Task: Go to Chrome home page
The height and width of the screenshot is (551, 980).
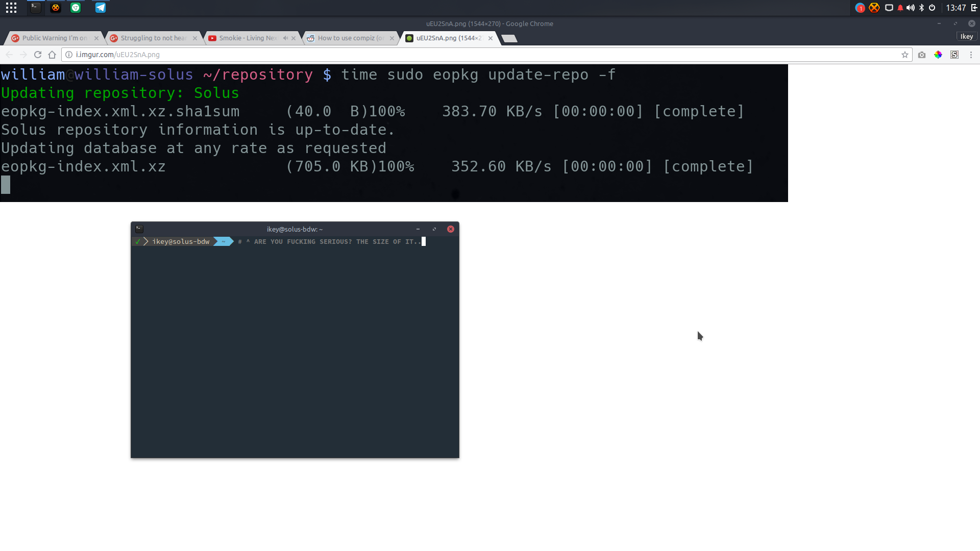Action: click(x=52, y=55)
